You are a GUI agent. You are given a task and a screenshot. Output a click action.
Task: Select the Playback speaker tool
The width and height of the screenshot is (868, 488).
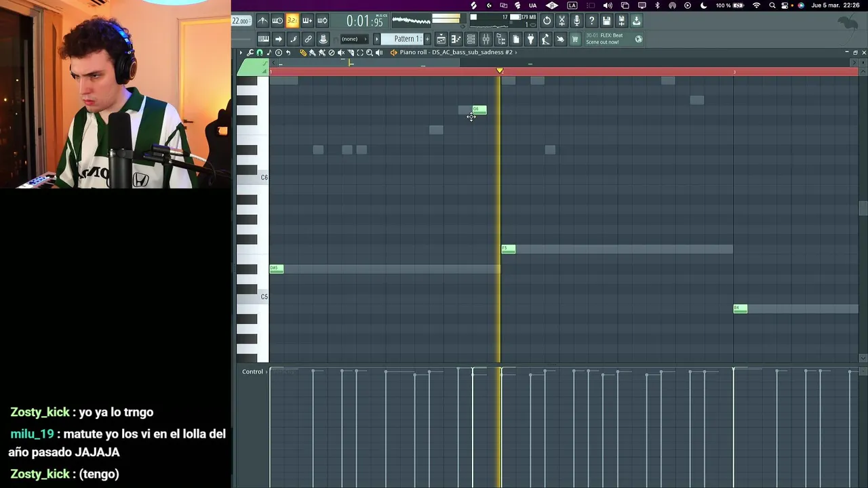(x=379, y=52)
